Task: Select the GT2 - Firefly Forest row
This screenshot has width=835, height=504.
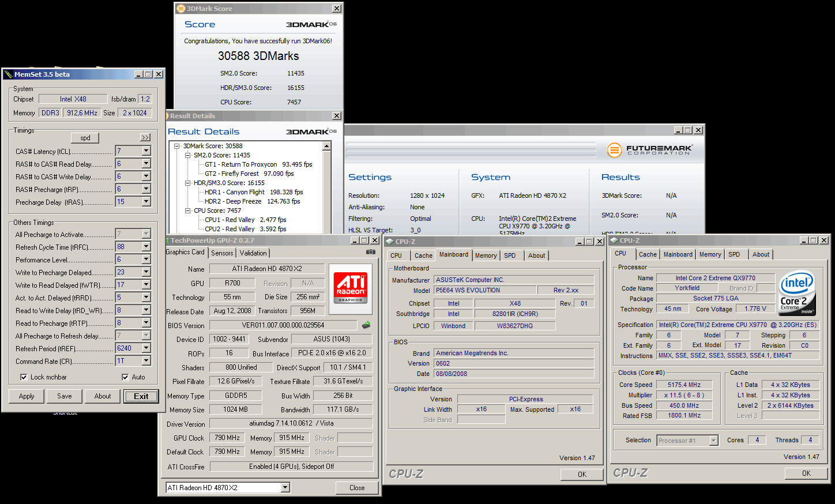Action: 249,174
